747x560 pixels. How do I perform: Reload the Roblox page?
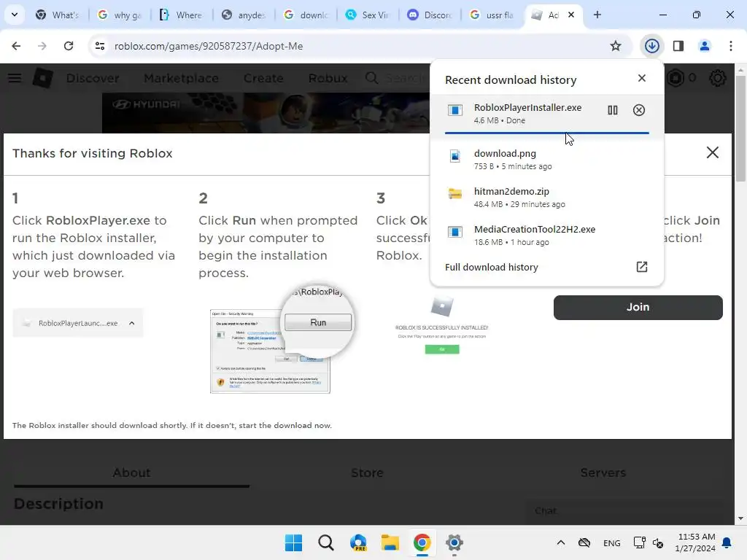pos(69,46)
